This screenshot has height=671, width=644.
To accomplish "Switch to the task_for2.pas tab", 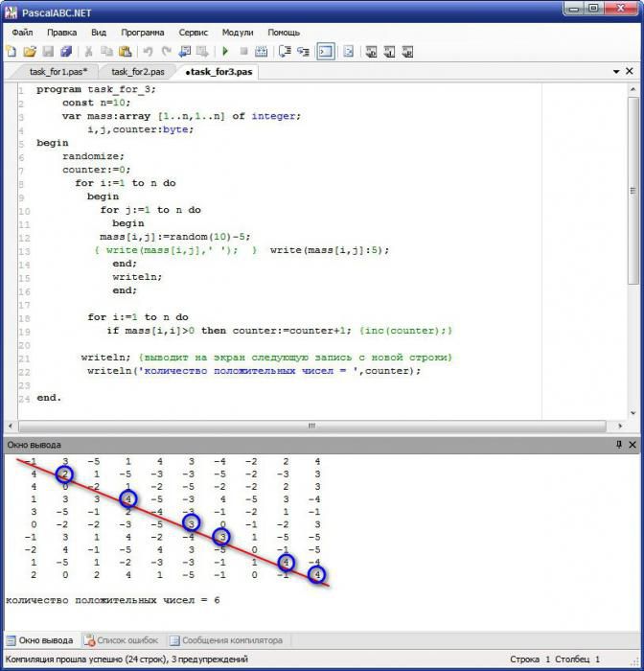I will pyautogui.click(x=138, y=72).
